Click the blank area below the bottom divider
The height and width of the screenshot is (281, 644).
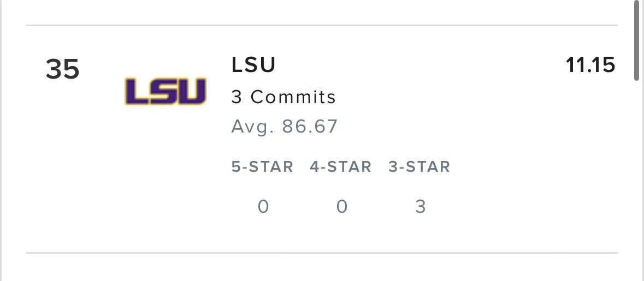click(322, 268)
